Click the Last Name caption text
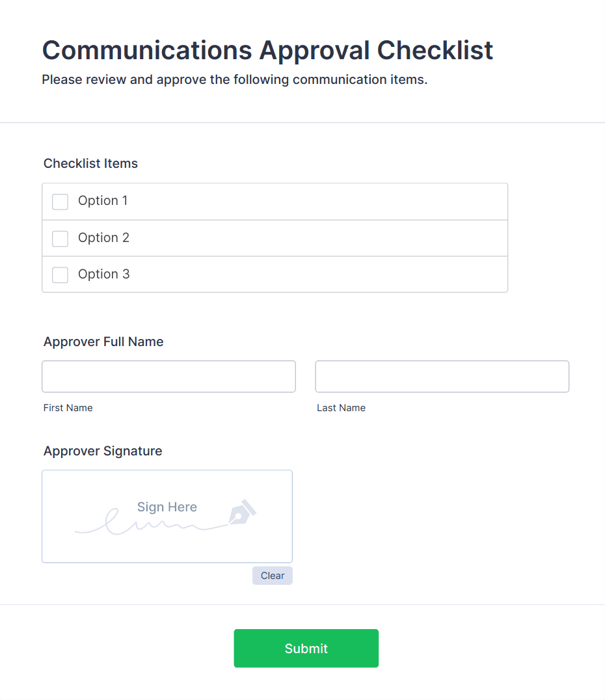 click(x=341, y=408)
